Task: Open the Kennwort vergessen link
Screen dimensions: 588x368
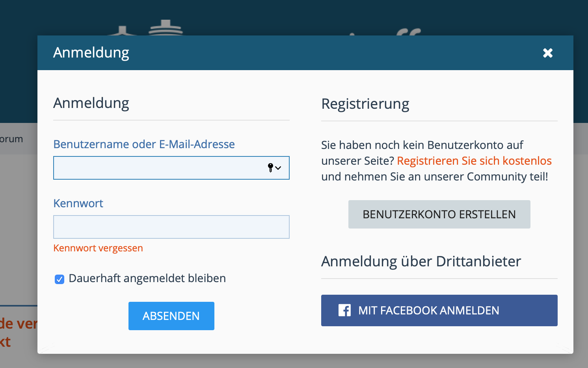Action: coord(98,248)
